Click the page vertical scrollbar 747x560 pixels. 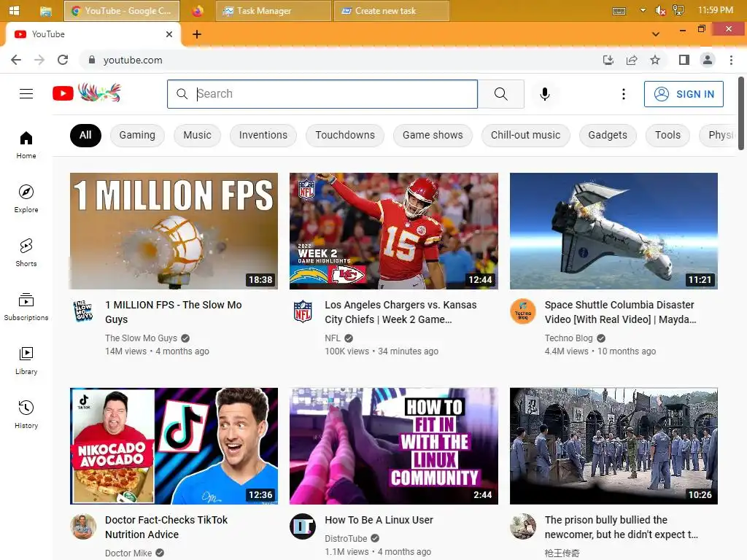[x=741, y=113]
